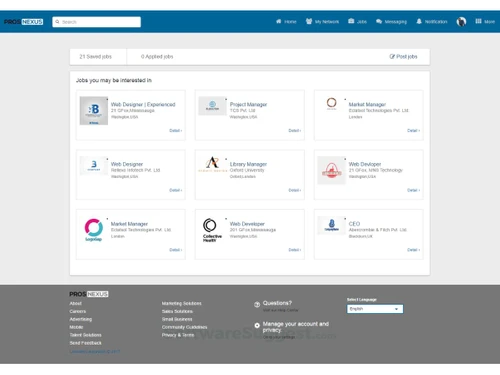Image resolution: width=500 pixels, height=375 pixels.
Task: Open CEO job title
Action: [x=354, y=224]
